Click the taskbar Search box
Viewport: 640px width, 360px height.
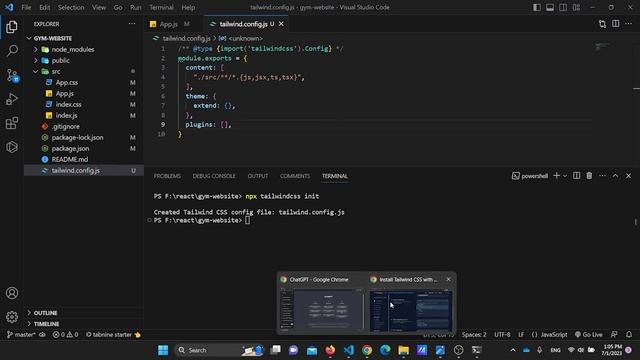[x=220, y=350]
